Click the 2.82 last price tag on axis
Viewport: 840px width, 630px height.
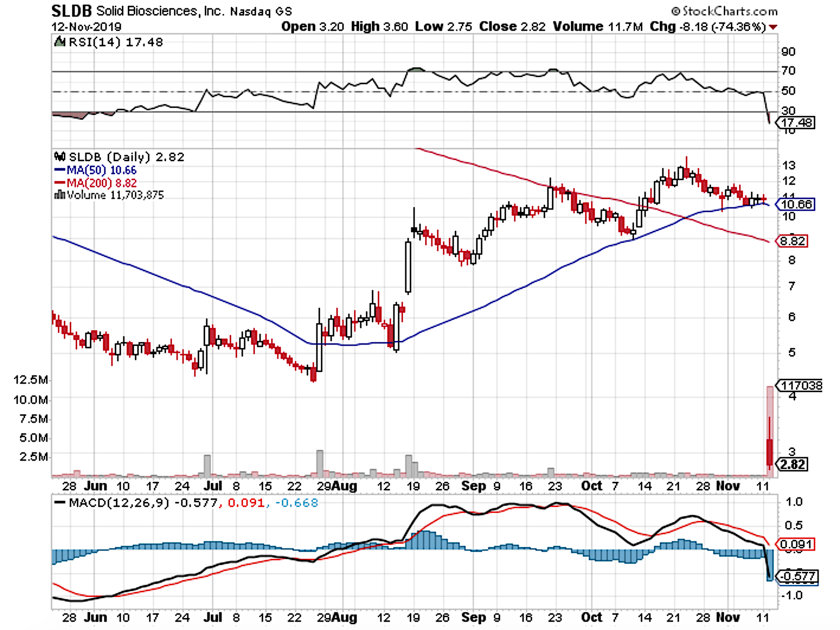pos(793,464)
